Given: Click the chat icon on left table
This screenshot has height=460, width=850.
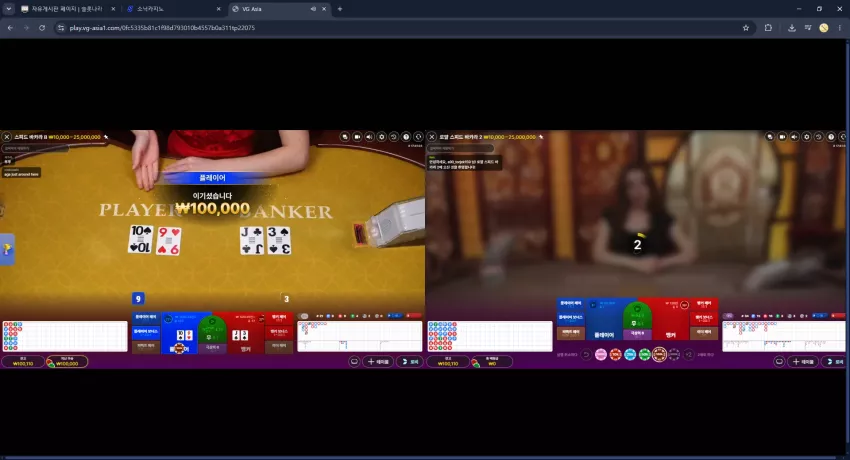Looking at the screenshot, I should [354, 361].
